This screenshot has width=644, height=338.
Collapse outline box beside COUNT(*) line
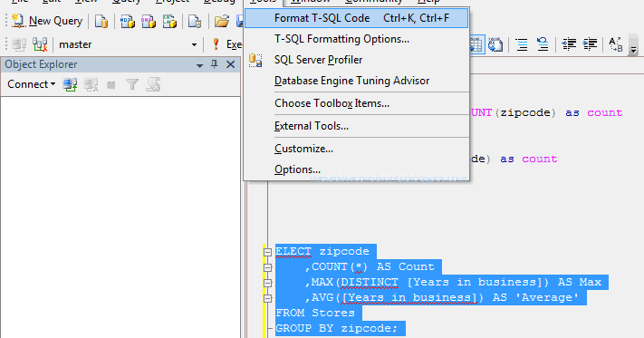(267, 267)
